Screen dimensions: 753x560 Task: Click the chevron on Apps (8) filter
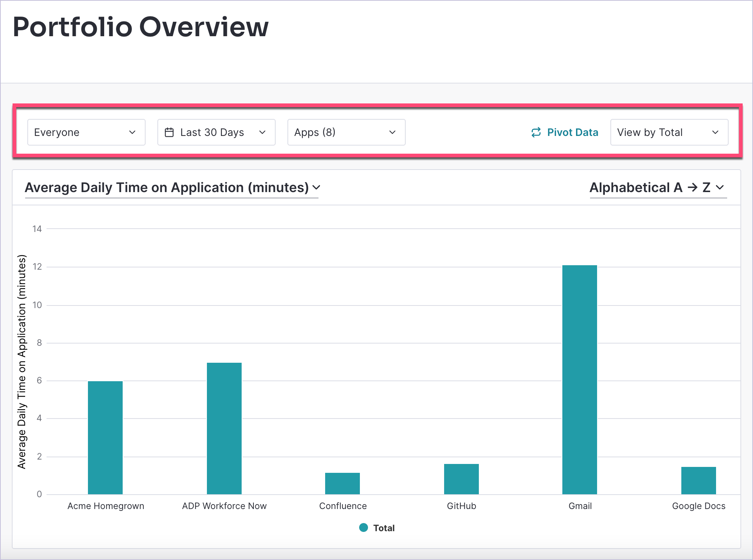point(392,132)
